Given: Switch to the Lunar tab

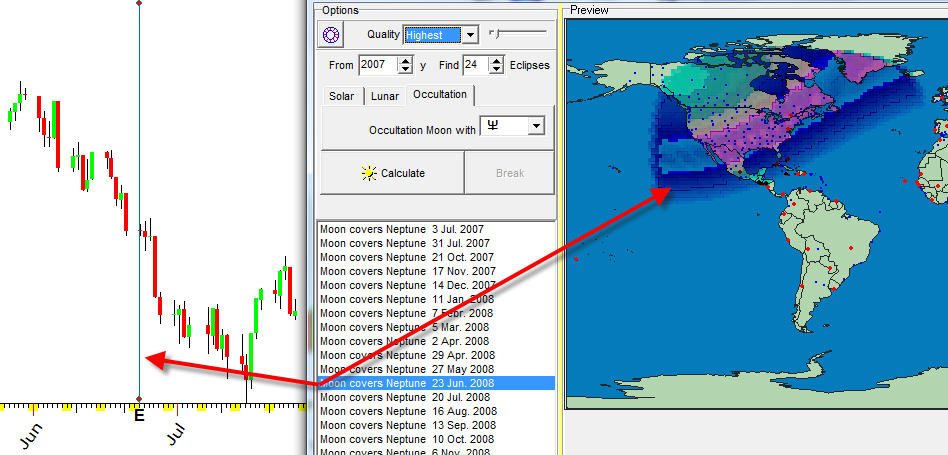Looking at the screenshot, I should point(385,96).
